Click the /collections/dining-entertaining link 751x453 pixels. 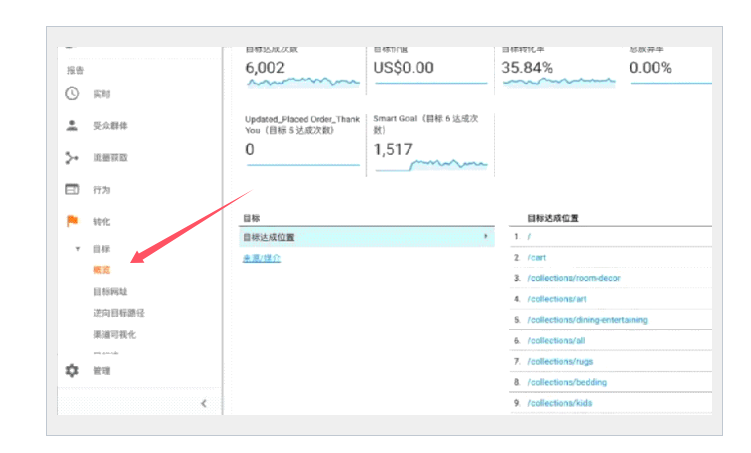[x=587, y=320]
